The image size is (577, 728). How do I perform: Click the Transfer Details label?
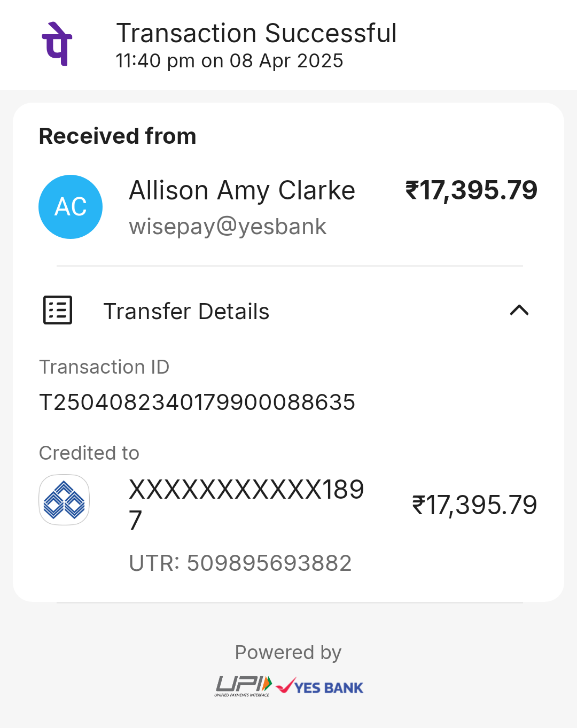(186, 311)
